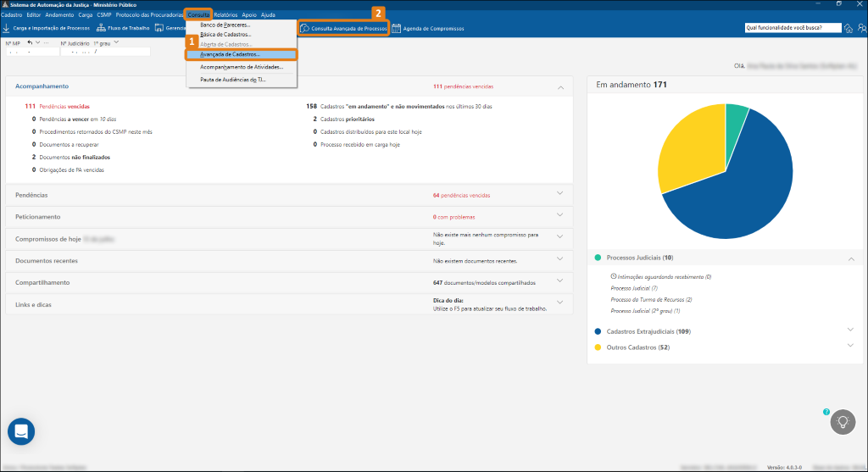Image resolution: width=868 pixels, height=472 pixels.
Task: Open the Relatórios menu
Action: coord(225,15)
